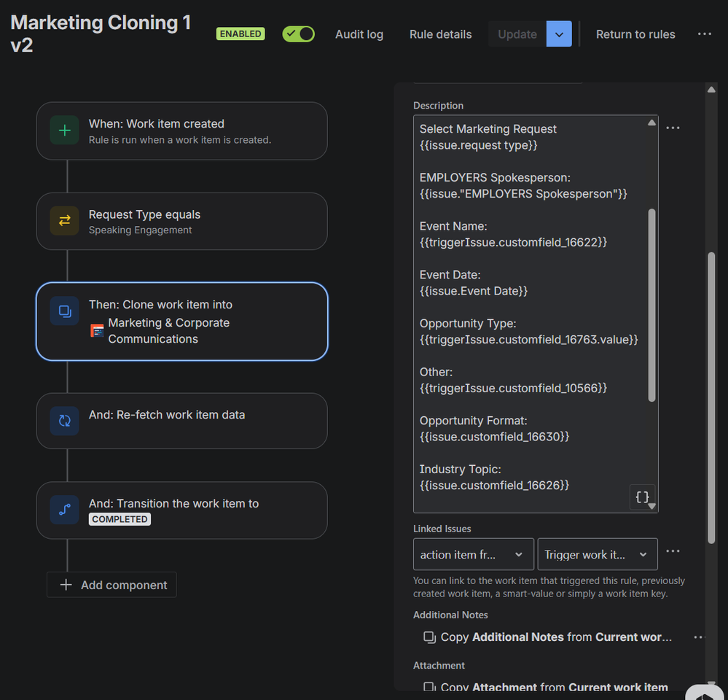The height and width of the screenshot is (700, 728).
Task: Click the side panel scroll up arrow
Action: (711, 90)
